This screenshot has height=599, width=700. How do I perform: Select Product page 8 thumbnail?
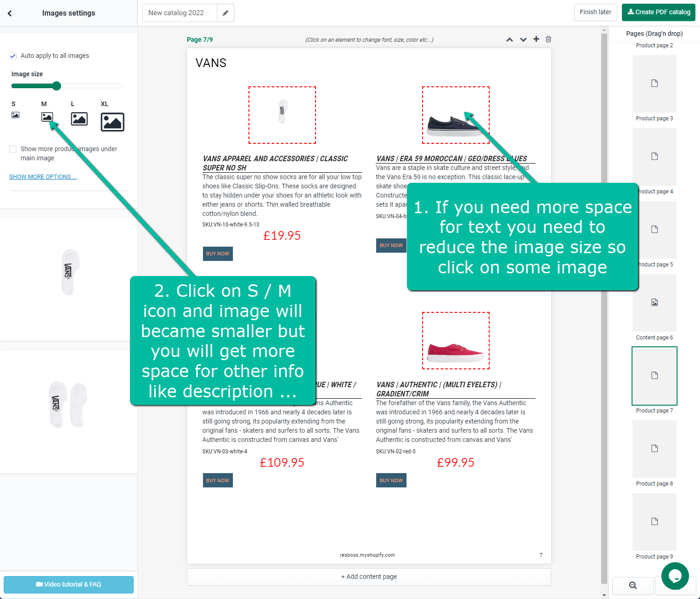[654, 449]
